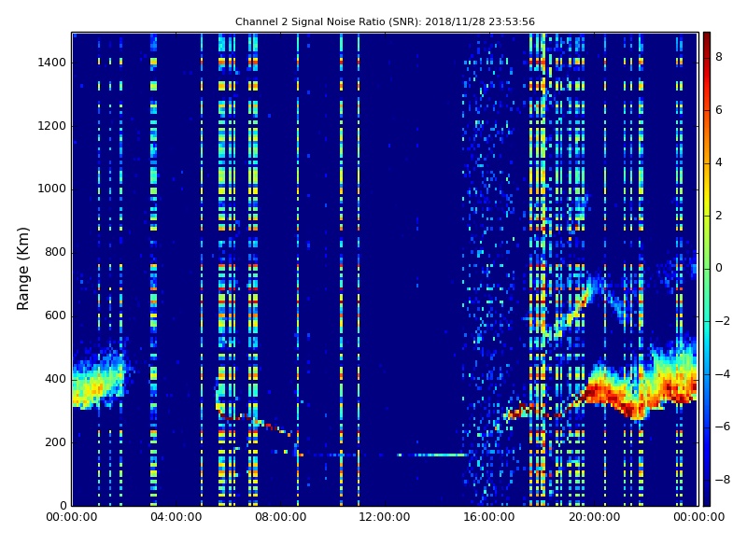Click the dark red top of the colorbar
Screen dimensions: 747x560
[707, 39]
